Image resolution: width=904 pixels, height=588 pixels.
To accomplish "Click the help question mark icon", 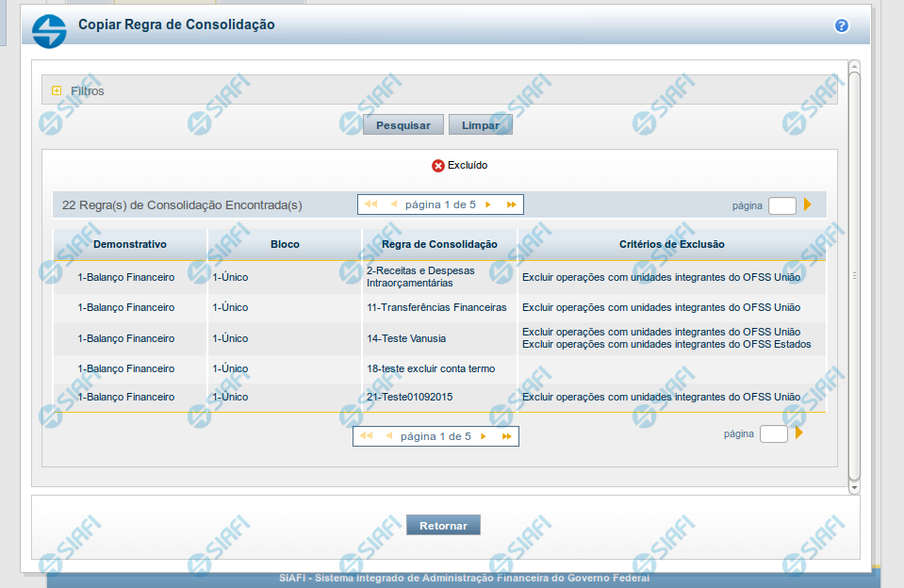I will pyautogui.click(x=842, y=25).
